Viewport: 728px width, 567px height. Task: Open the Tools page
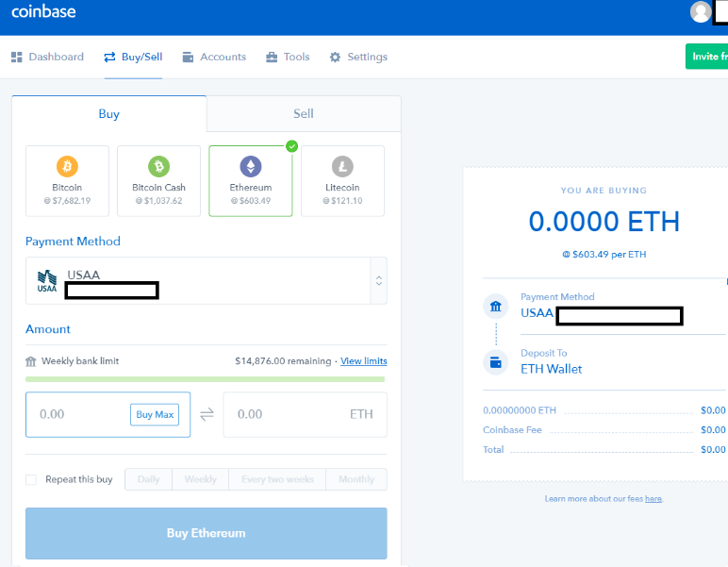click(x=288, y=58)
